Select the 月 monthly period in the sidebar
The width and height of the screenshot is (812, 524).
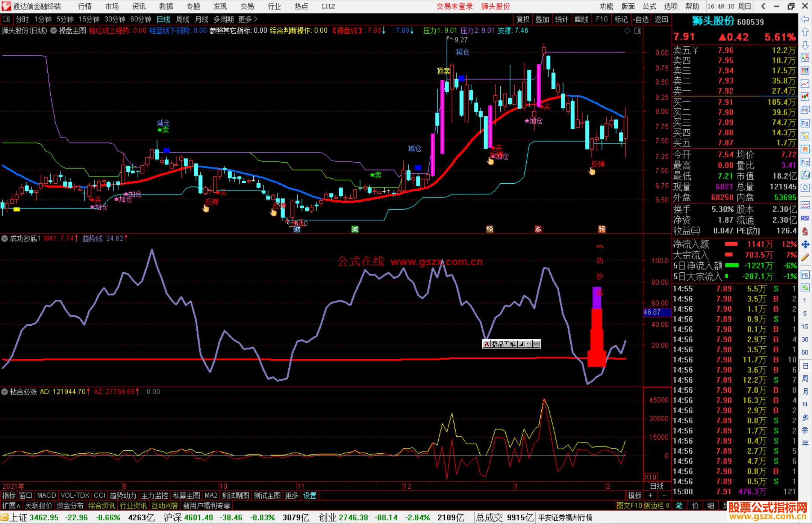tap(805, 391)
